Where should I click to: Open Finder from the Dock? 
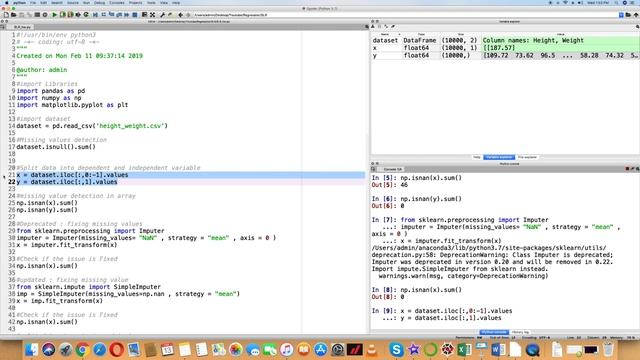tap(31, 349)
